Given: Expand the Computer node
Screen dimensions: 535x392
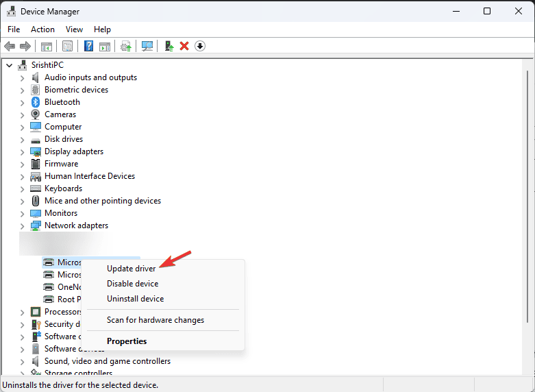Looking at the screenshot, I should 22,127.
